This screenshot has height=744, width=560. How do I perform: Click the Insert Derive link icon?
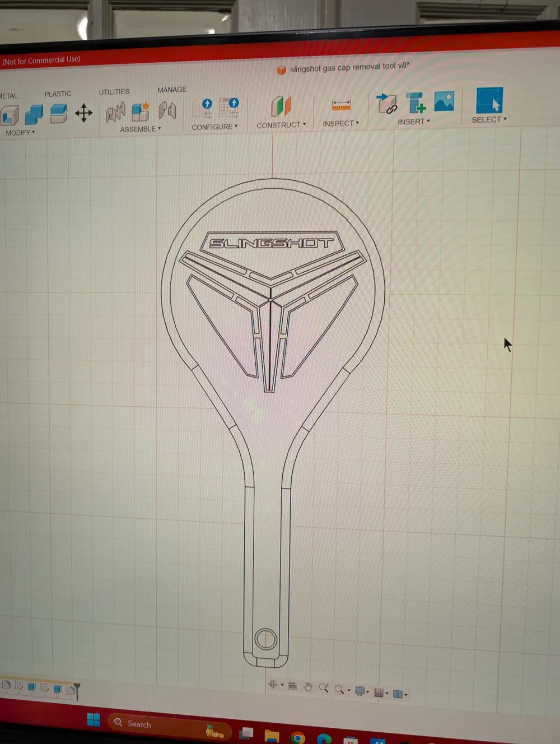coord(386,104)
